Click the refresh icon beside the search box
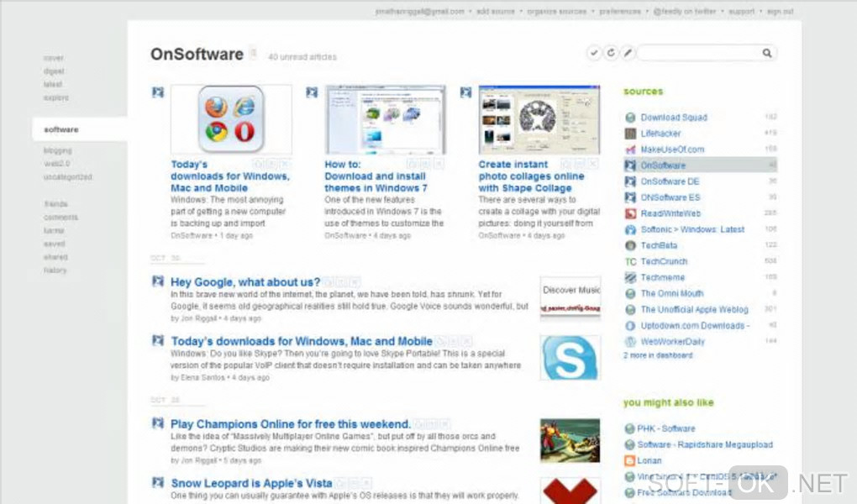Viewport: 857px width, 504px height. [611, 53]
